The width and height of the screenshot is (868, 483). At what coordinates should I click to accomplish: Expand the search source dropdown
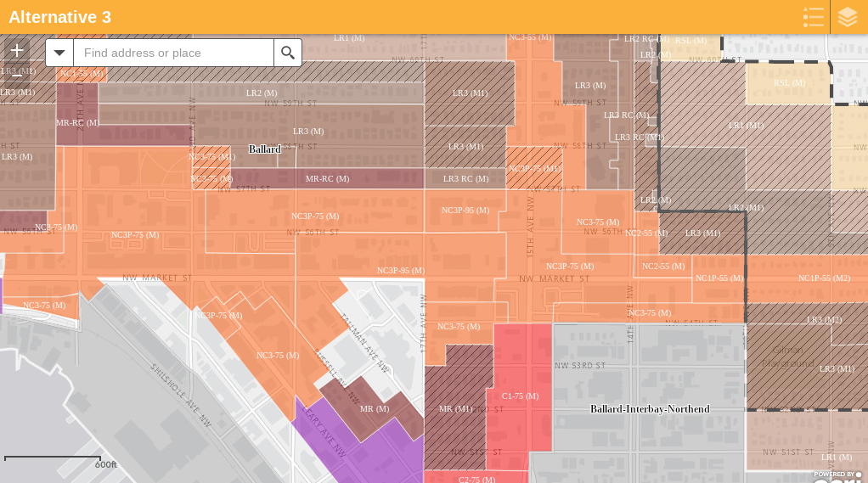(x=59, y=53)
